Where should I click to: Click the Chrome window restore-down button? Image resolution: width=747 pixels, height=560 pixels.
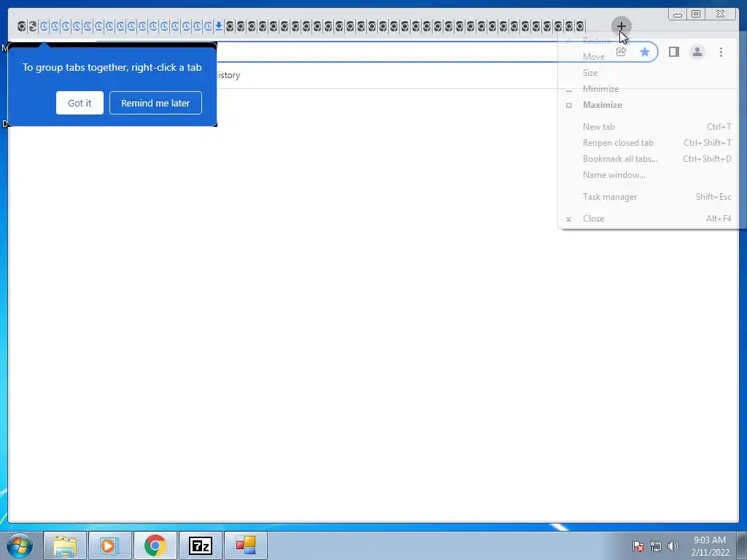[695, 14]
